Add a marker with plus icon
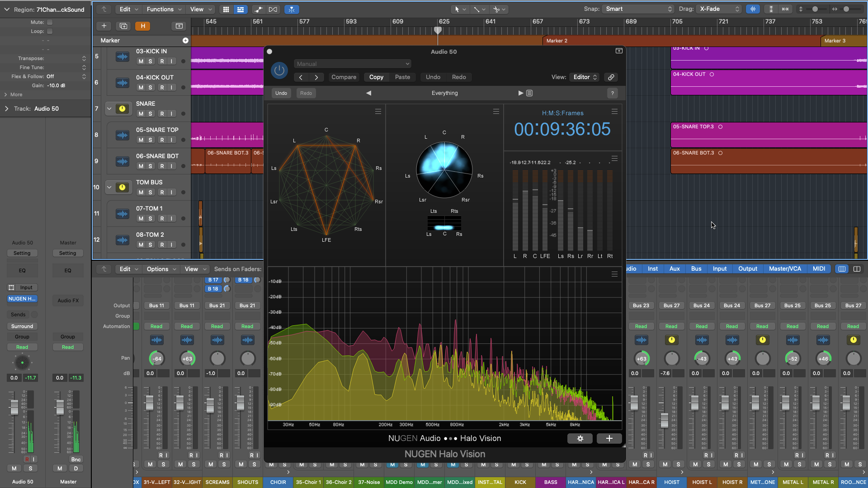 [x=185, y=41]
